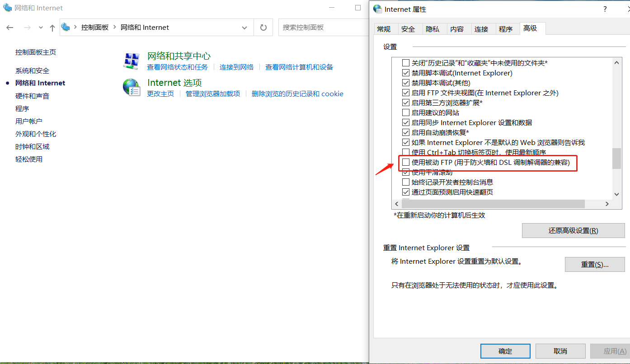This screenshot has height=364, width=630.
Task: Click the 网络和 Internet window title icon
Action: 8,8
